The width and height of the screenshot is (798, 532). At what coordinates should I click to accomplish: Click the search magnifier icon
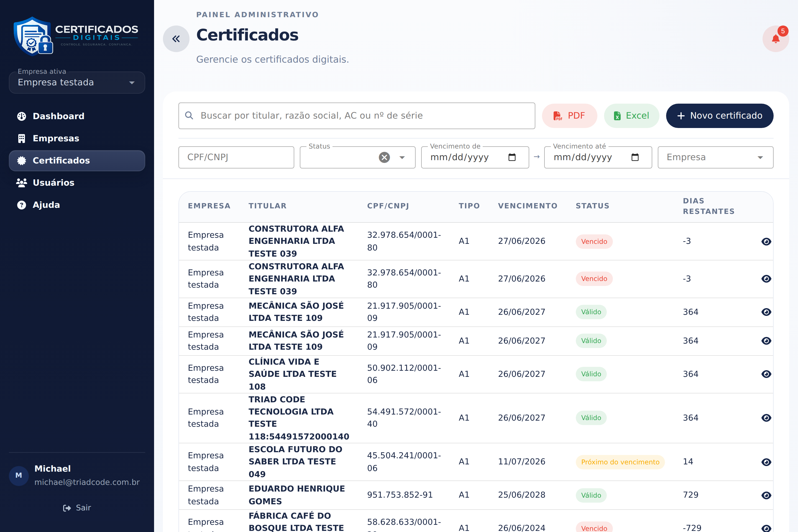(x=189, y=116)
